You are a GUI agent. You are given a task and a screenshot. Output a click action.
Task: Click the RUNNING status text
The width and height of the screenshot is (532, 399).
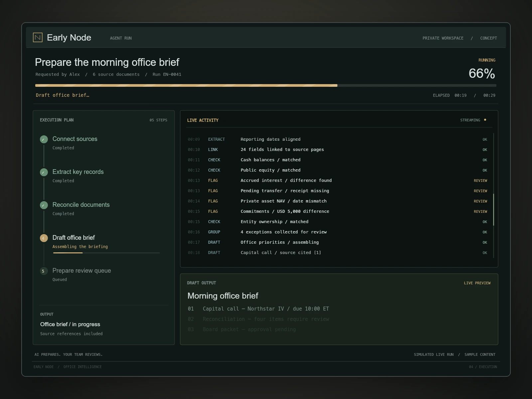point(487,60)
